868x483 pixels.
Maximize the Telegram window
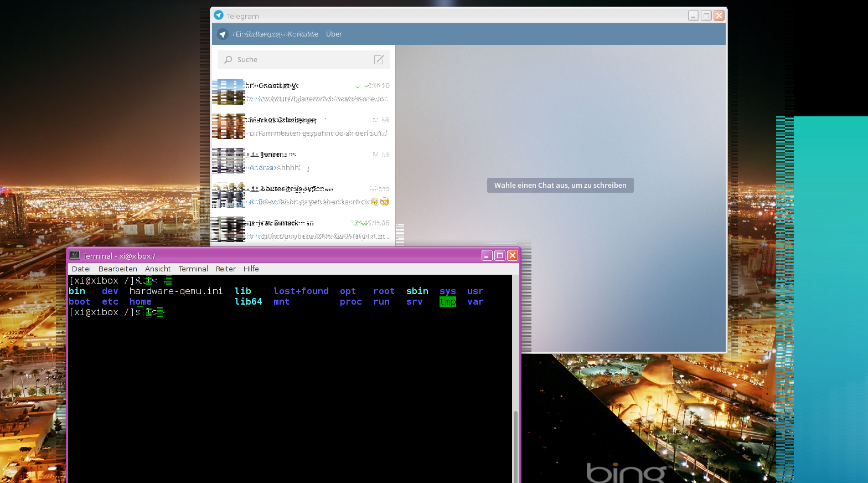[x=706, y=16]
